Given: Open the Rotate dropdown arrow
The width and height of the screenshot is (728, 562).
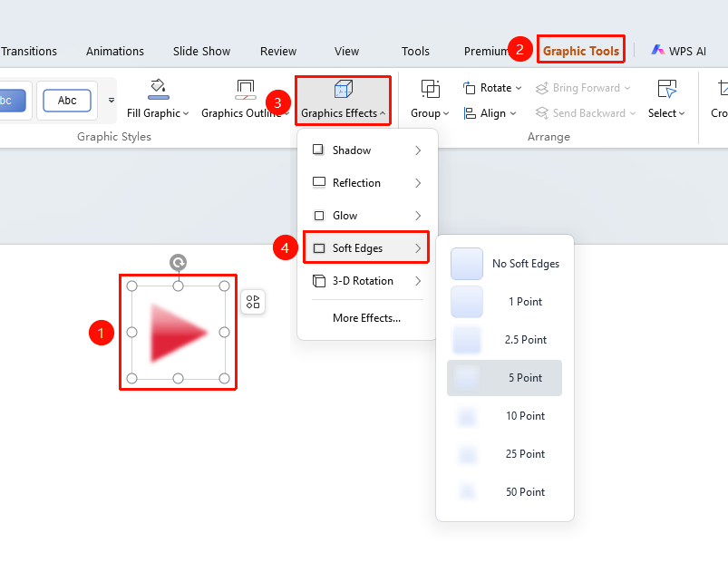Looking at the screenshot, I should 519,88.
